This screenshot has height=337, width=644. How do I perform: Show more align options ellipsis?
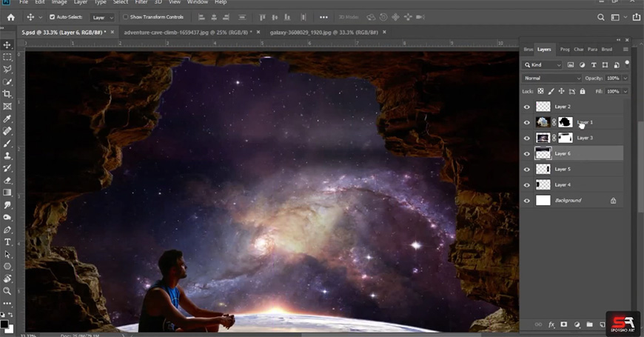coord(323,17)
